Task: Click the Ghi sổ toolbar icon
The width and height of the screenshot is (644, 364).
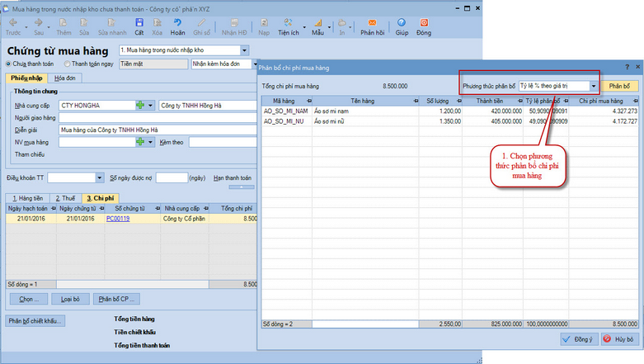Action: 202,26
